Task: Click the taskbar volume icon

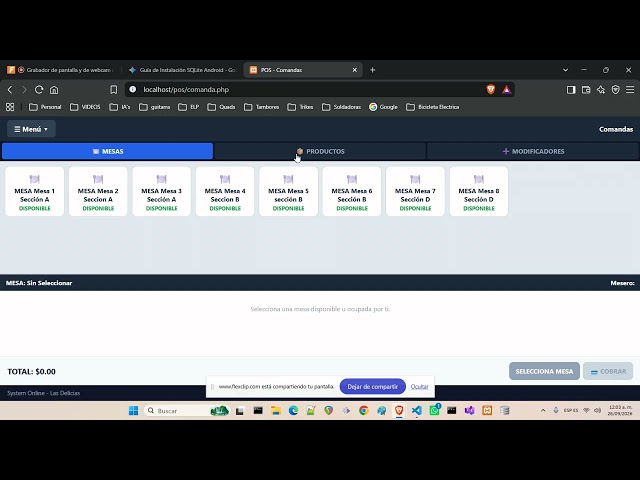Action: 598,411
